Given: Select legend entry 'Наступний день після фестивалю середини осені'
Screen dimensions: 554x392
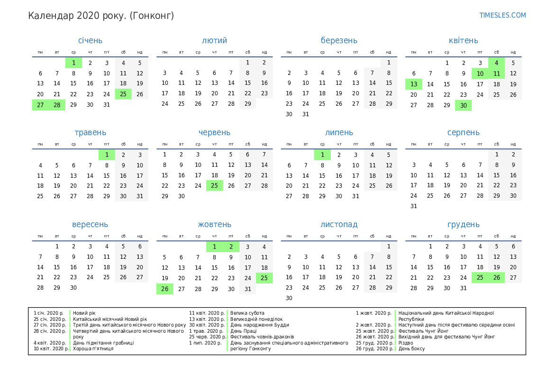Looking at the screenshot, I should 456,325.
